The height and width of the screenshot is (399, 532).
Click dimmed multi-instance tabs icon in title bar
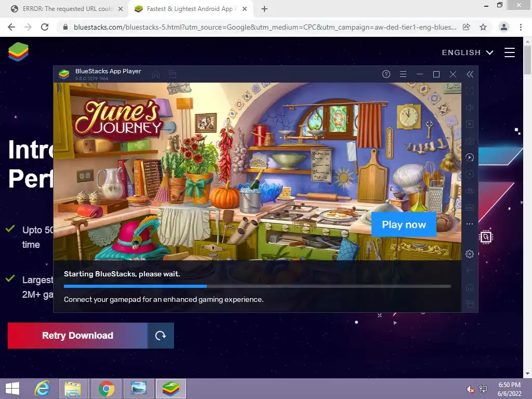(x=172, y=75)
